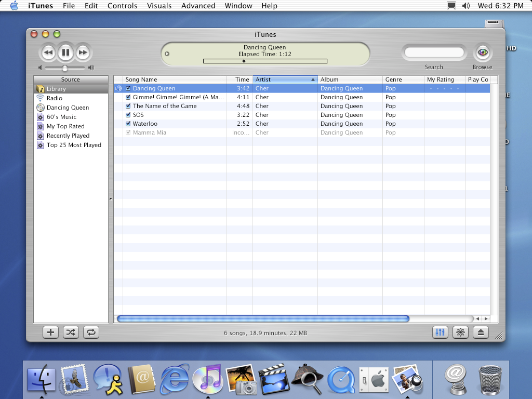Open the Recently Played playlist
532x399 pixels.
coord(71,136)
